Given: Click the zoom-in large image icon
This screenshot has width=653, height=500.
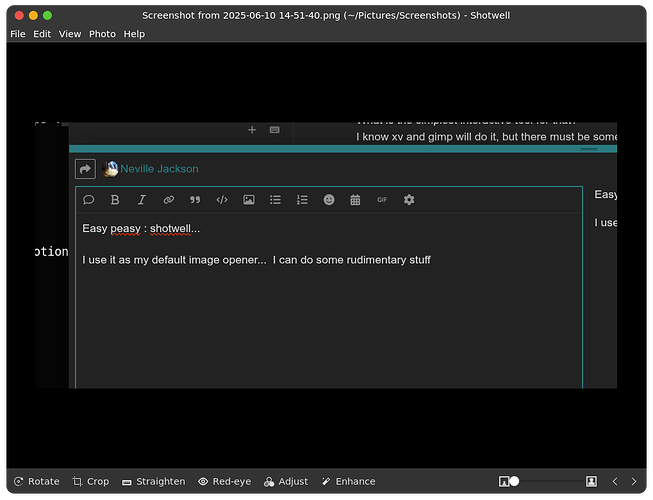Looking at the screenshot, I should coord(591,482).
